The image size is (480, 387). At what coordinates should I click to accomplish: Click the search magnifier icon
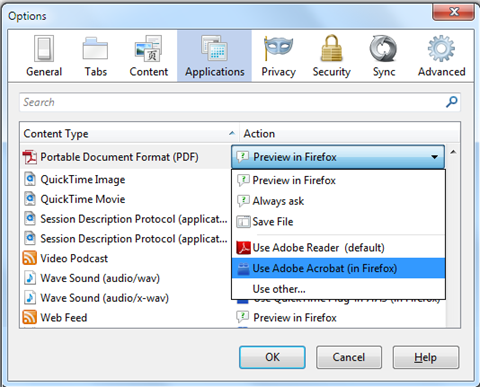(452, 102)
